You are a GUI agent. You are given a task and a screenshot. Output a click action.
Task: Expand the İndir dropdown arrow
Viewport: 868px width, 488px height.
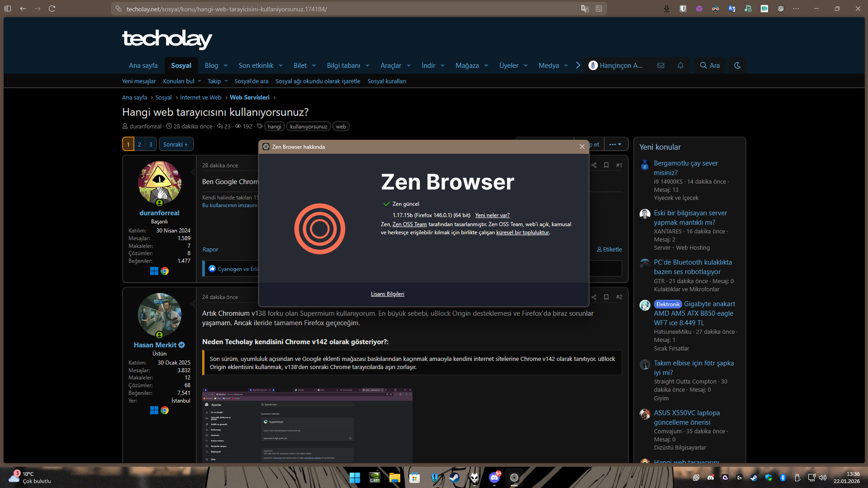click(442, 66)
